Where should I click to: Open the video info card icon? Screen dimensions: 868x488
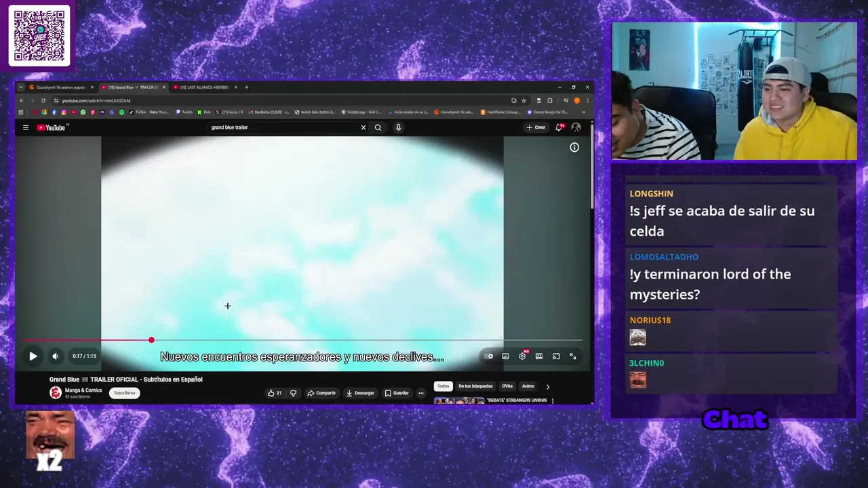point(574,147)
